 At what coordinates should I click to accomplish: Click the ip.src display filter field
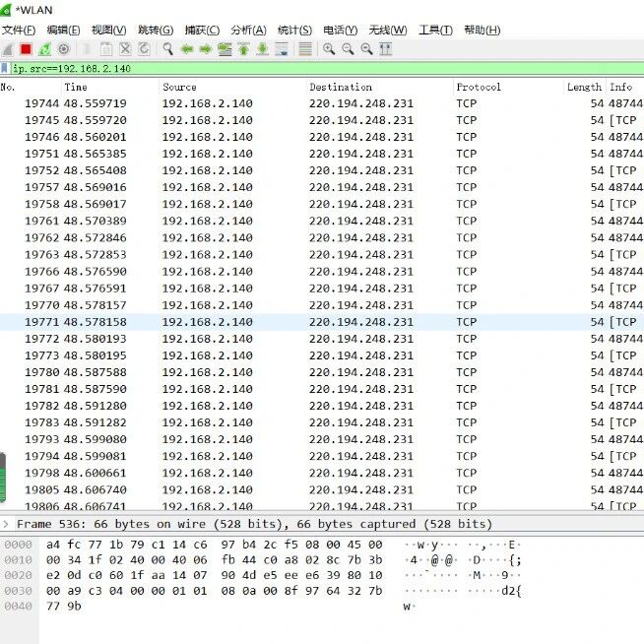295,69
